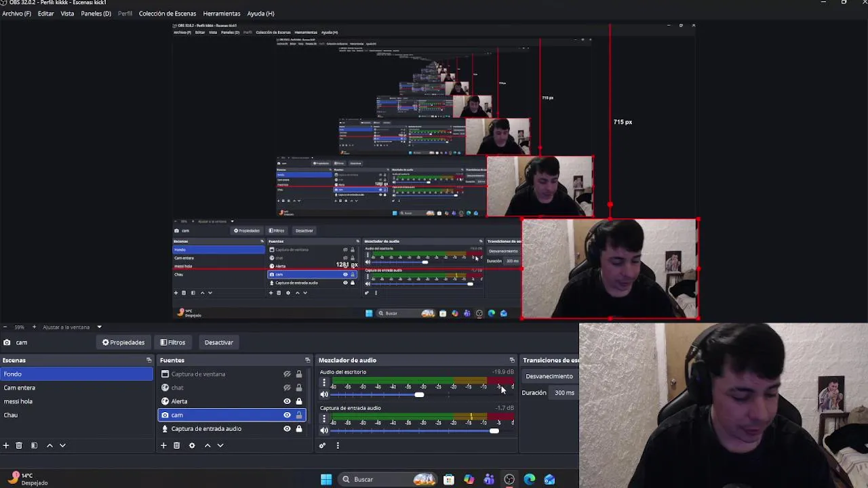Click the browser icon of the chat source
Viewport: 868px width, 488px height.
coord(165,388)
